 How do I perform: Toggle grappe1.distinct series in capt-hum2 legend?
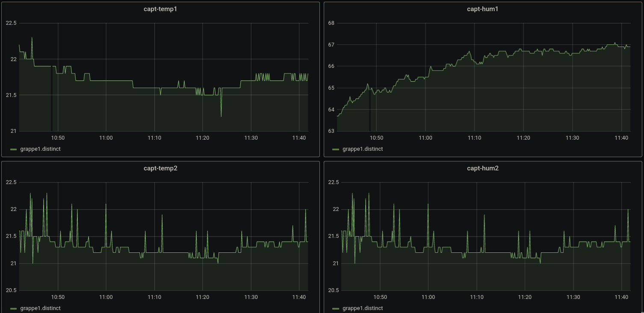[x=363, y=308]
